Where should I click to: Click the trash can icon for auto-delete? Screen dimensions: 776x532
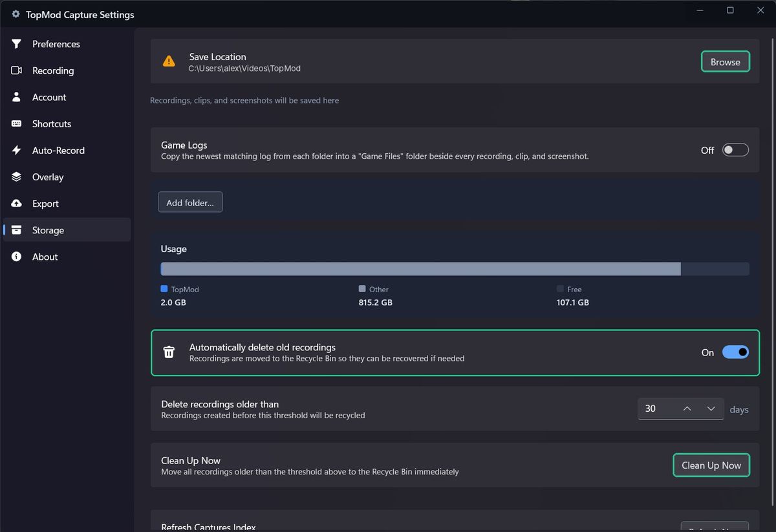[x=169, y=352]
